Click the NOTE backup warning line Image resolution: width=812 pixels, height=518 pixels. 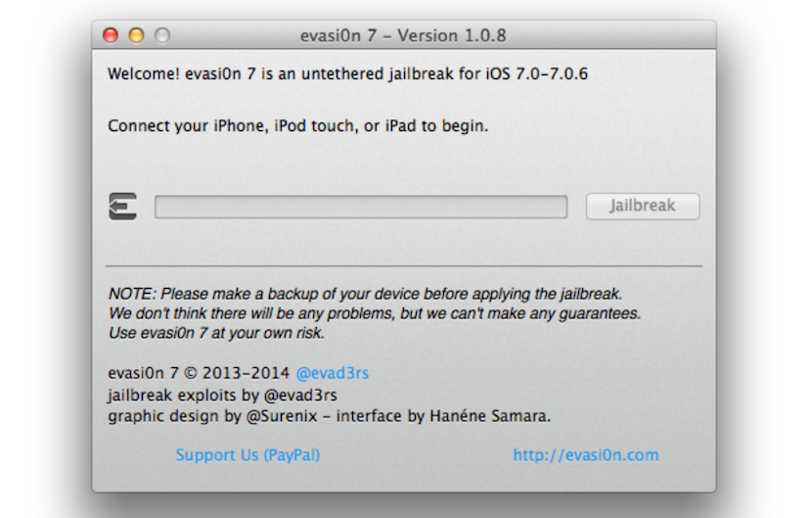[365, 294]
